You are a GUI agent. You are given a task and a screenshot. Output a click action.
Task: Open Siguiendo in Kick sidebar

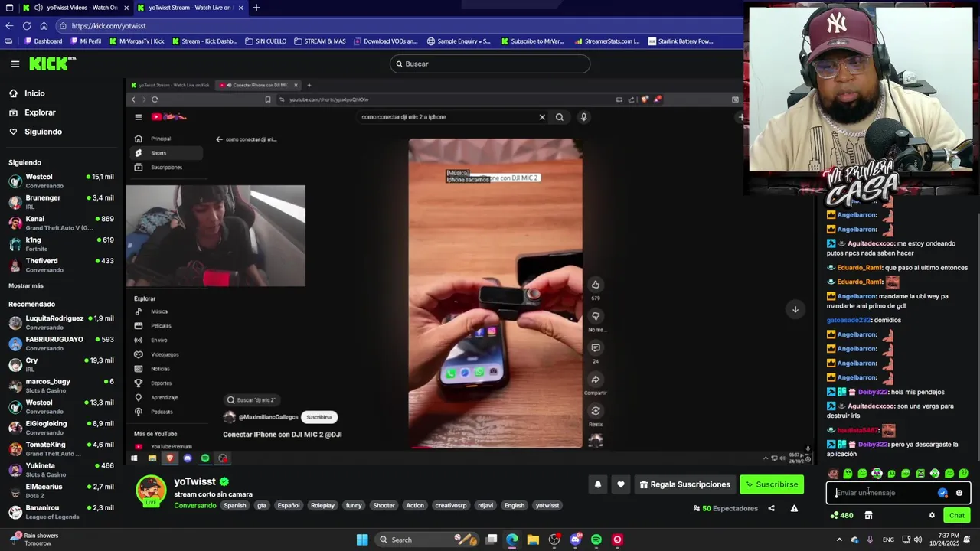pyautogui.click(x=43, y=132)
